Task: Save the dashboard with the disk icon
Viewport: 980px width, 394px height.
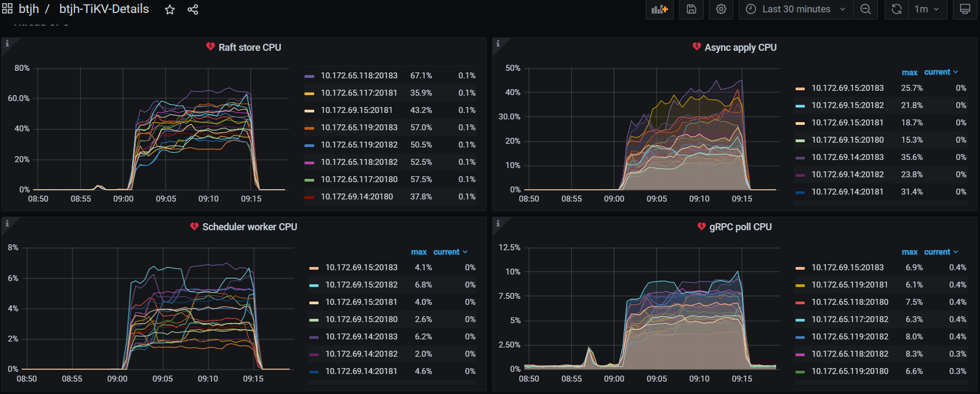Action: tap(691, 9)
